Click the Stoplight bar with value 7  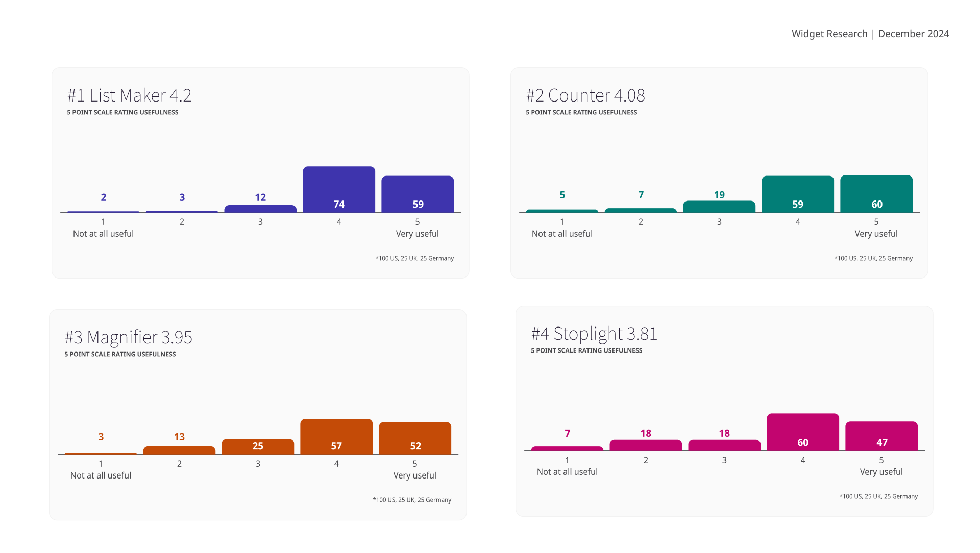tap(567, 449)
